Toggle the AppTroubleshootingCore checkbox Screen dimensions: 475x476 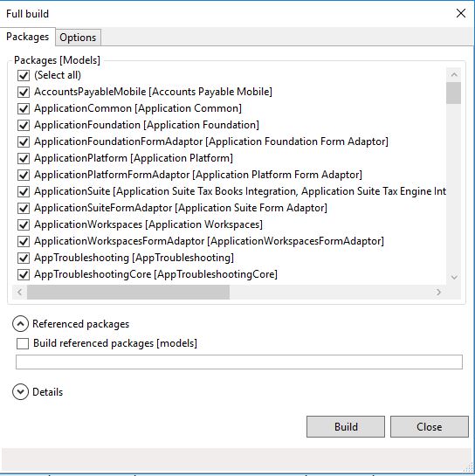24,275
